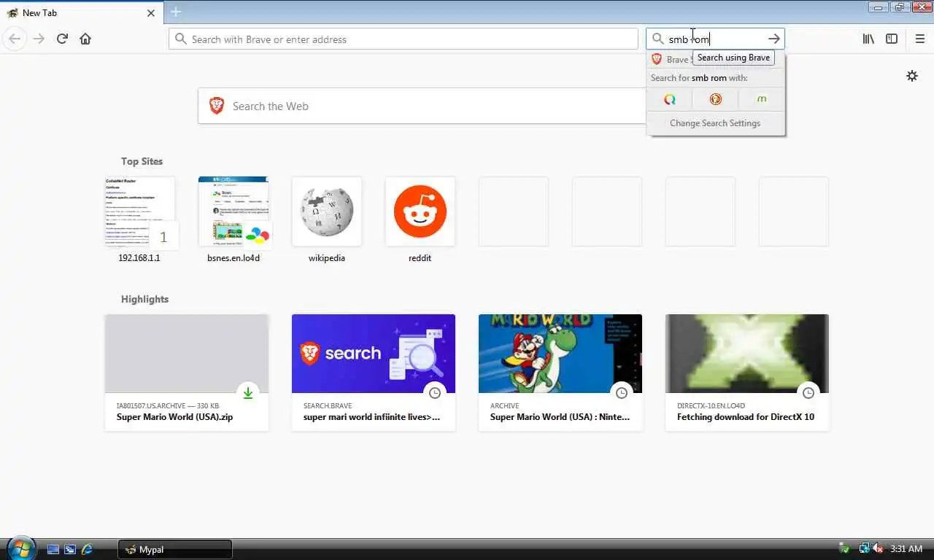This screenshot has height=560, width=934.
Task: Click history clock icon on search.brave card
Action: click(435, 393)
